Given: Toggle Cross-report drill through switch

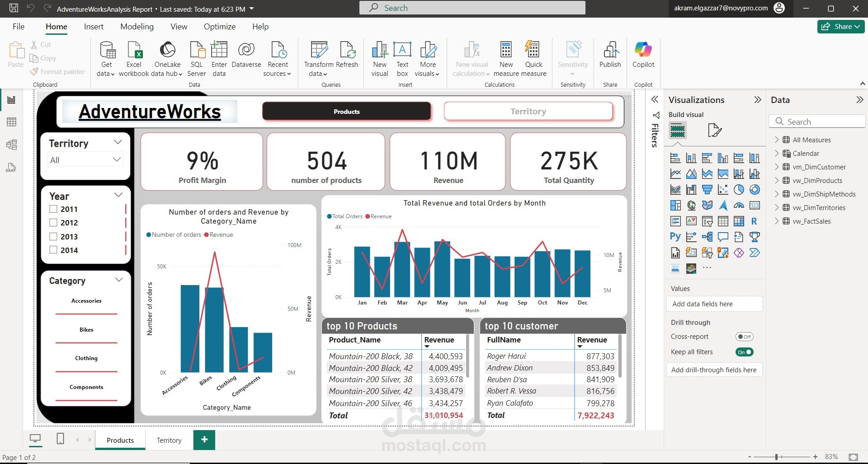Looking at the screenshot, I should click(744, 337).
